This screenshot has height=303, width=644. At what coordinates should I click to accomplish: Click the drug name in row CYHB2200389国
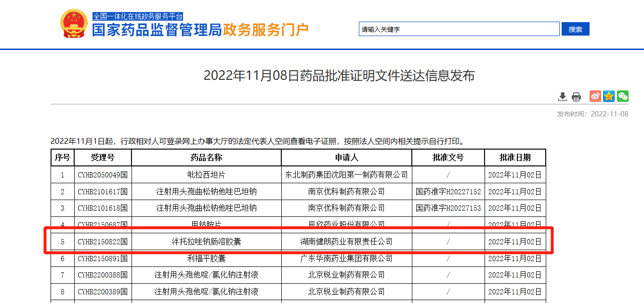pyautogui.click(x=206, y=291)
